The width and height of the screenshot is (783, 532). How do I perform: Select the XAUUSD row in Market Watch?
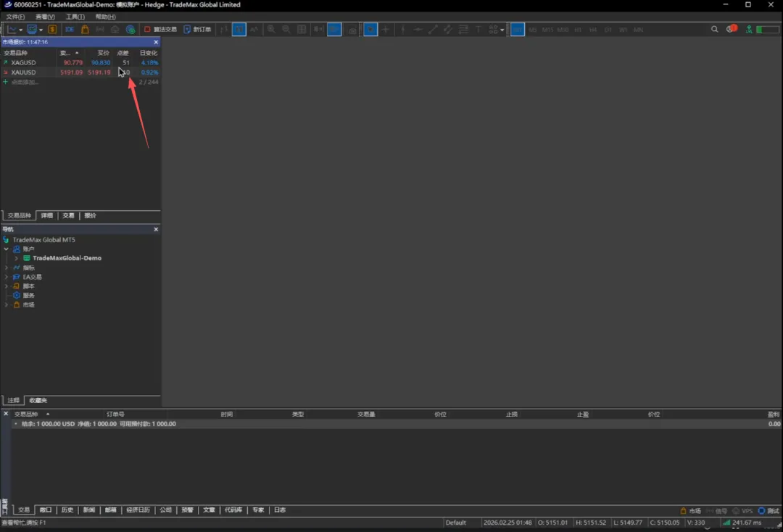pyautogui.click(x=23, y=72)
